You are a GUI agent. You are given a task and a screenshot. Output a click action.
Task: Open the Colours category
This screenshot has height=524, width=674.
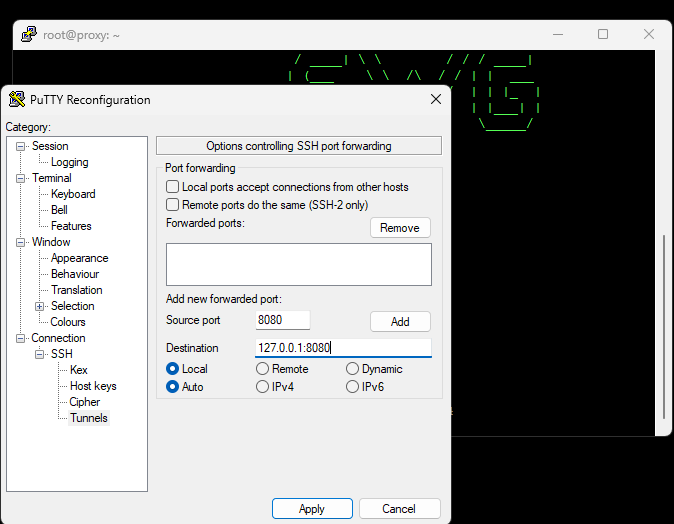click(x=68, y=322)
